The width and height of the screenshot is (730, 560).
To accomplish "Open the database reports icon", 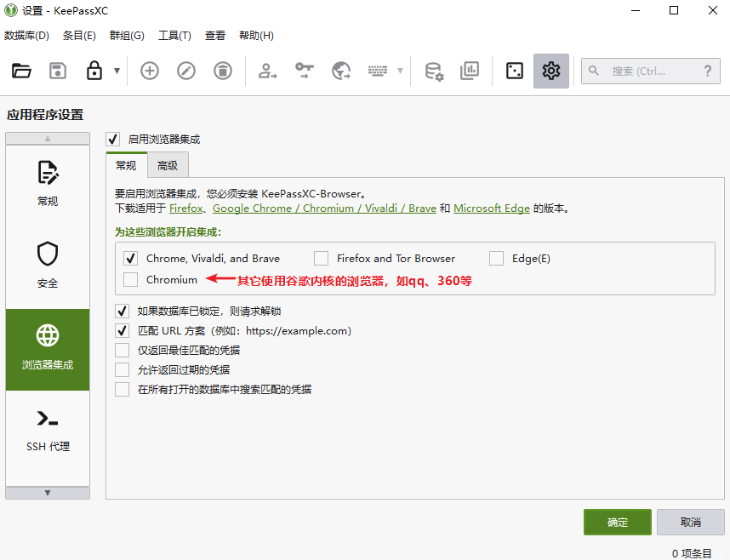I will coord(470,71).
